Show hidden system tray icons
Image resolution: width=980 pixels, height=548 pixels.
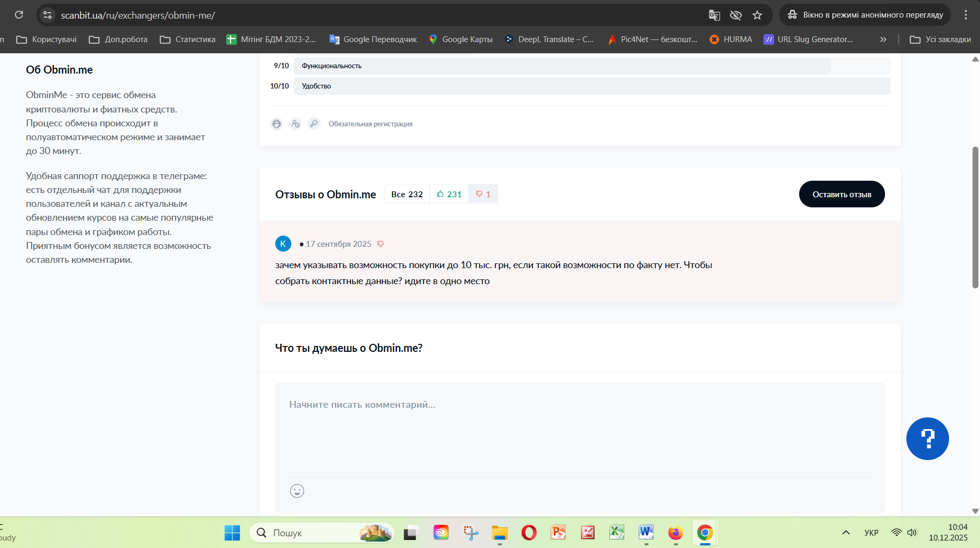pyautogui.click(x=846, y=533)
